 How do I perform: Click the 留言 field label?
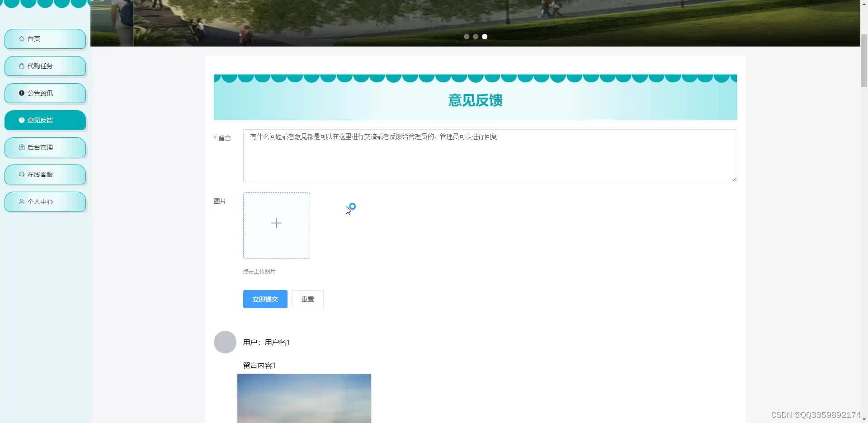[225, 138]
